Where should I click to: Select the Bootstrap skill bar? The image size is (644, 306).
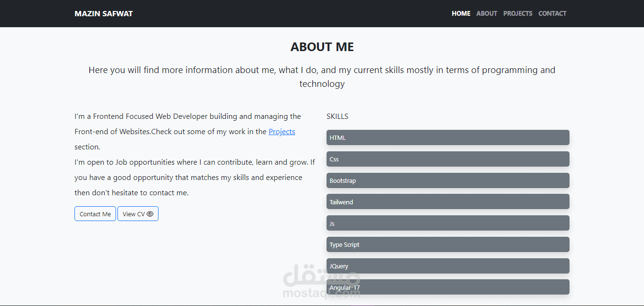coord(448,180)
